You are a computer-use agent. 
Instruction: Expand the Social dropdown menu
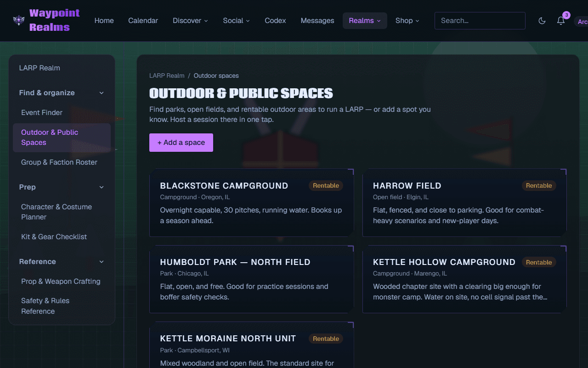click(x=236, y=21)
